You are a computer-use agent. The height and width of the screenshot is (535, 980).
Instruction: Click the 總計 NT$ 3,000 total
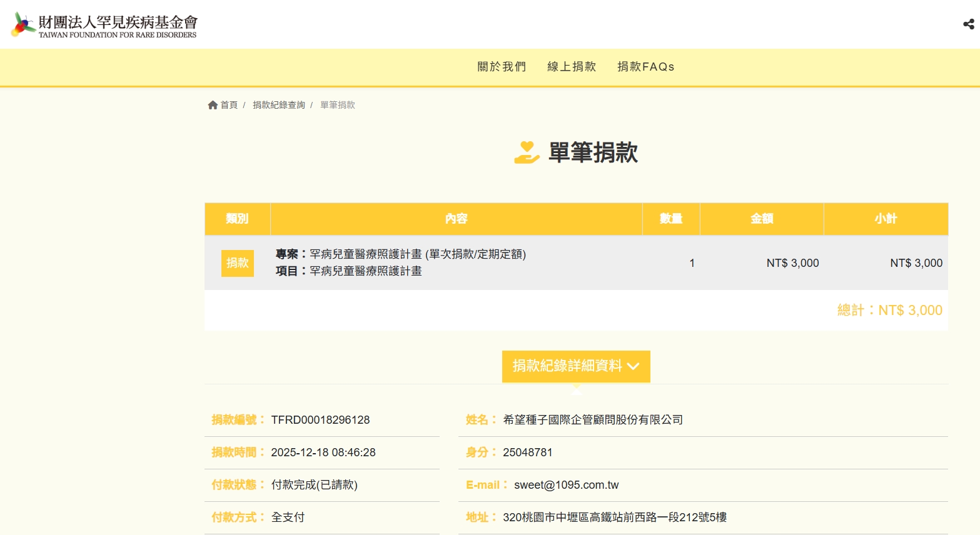pos(889,311)
